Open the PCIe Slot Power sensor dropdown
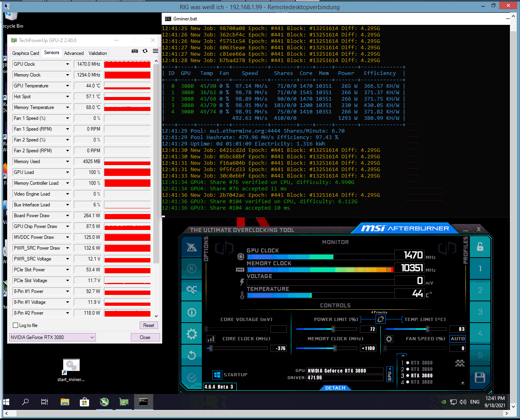The height and width of the screenshot is (420, 520). [x=67, y=270]
